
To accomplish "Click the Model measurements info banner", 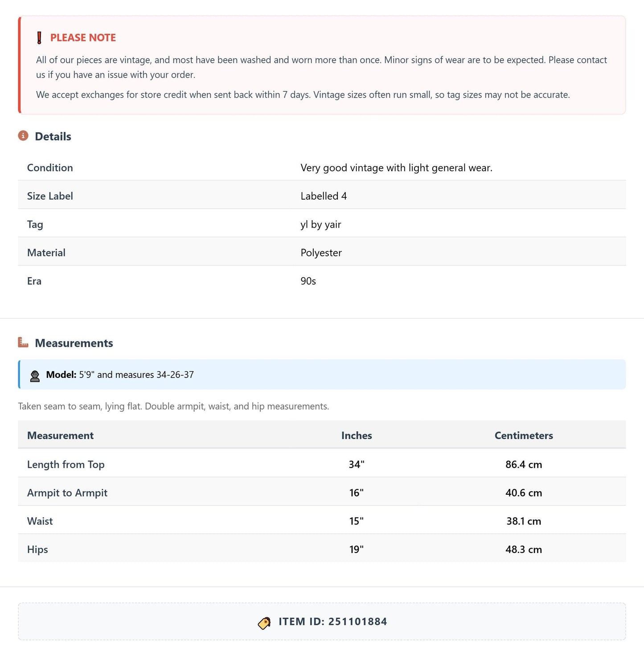I will click(322, 374).
